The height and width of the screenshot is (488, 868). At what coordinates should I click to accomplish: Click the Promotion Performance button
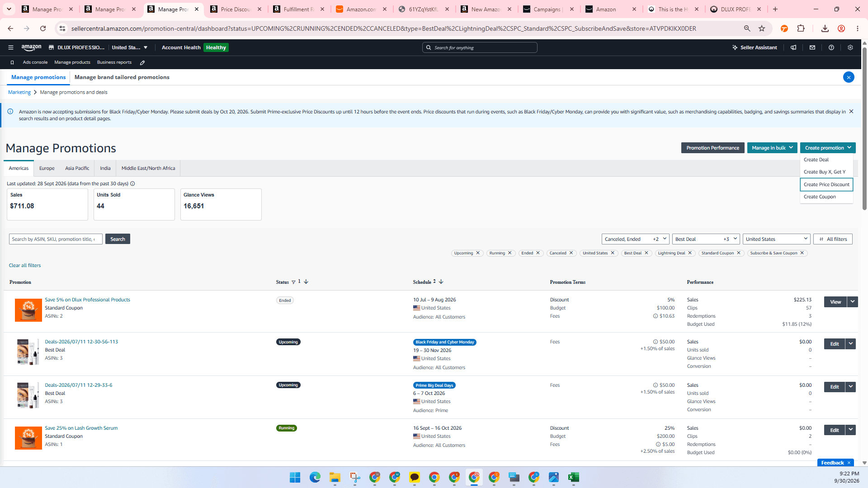[712, 148]
